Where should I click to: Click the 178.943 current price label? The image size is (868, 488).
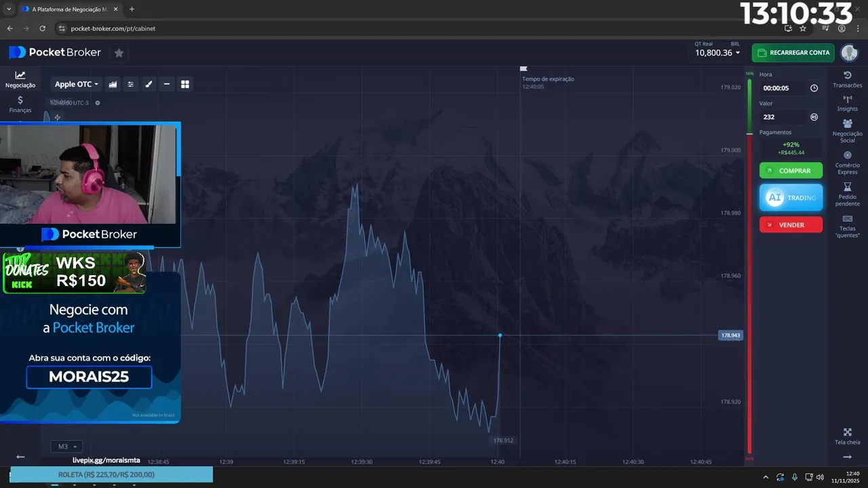tap(730, 335)
